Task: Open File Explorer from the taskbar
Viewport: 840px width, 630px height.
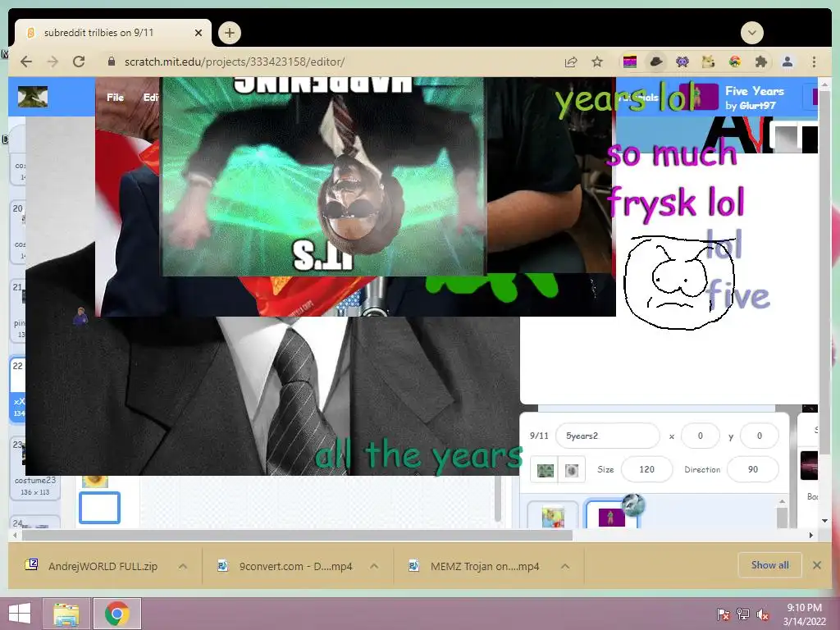Action: tap(66, 614)
